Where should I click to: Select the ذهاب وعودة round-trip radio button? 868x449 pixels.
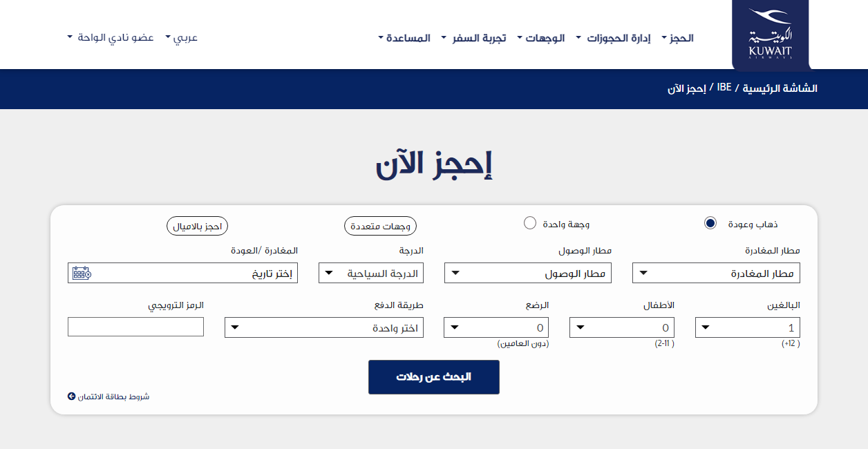[x=710, y=223]
